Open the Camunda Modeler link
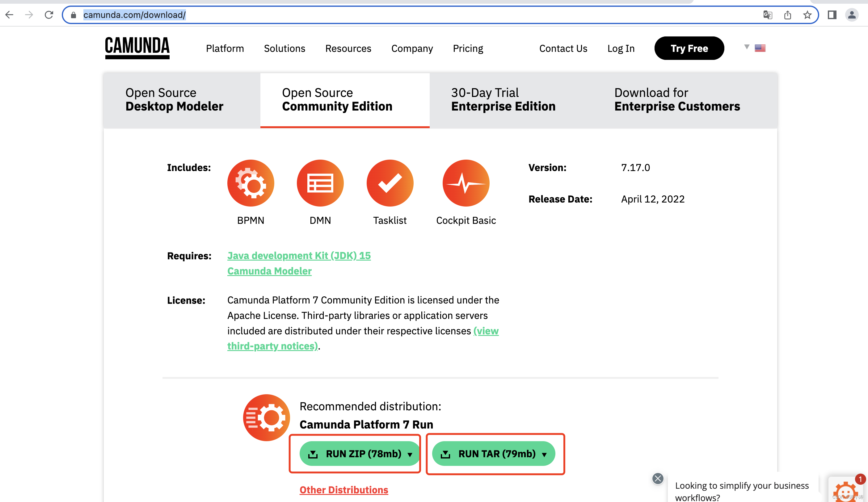The image size is (868, 502). click(x=269, y=271)
